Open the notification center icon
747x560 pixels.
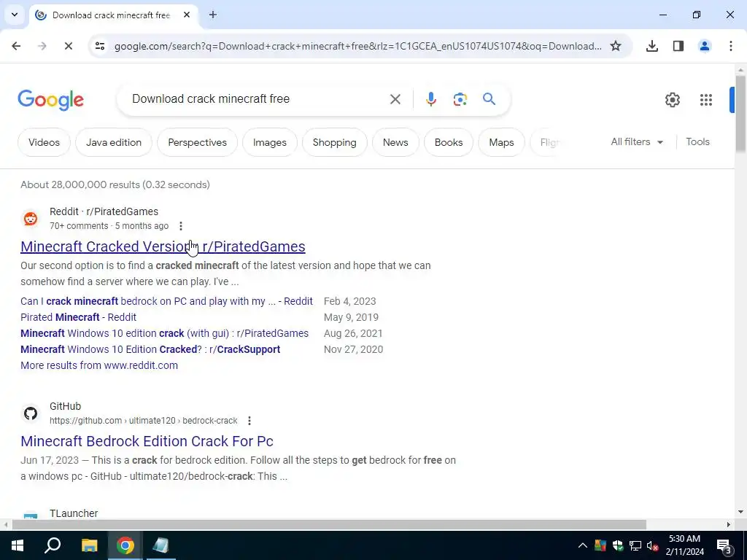coord(724,545)
